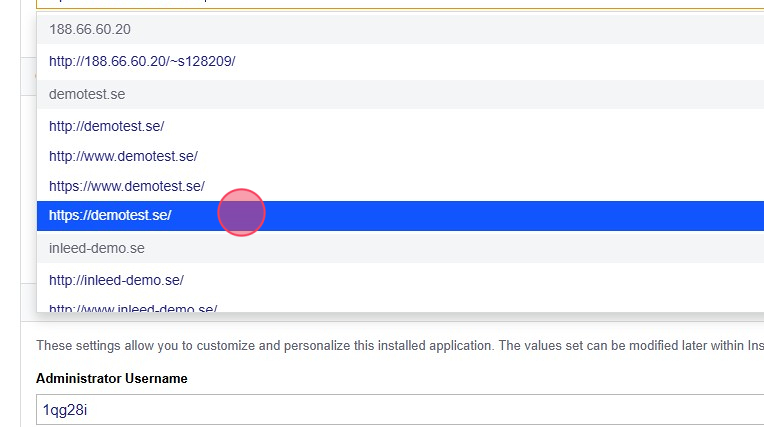Click the red circular pointer marker
This screenshot has height=427, width=764.
tap(241, 212)
